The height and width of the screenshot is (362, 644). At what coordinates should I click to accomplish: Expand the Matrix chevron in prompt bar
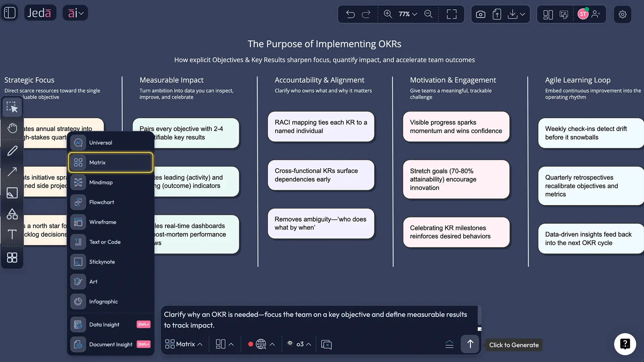click(x=200, y=344)
